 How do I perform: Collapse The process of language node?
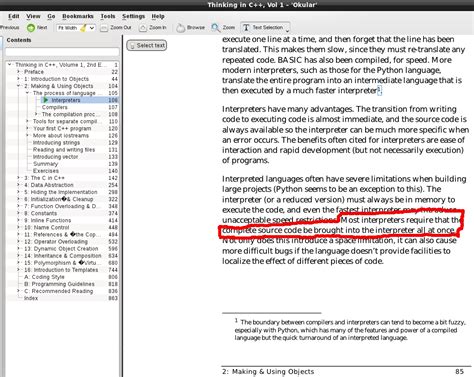(x=27, y=93)
